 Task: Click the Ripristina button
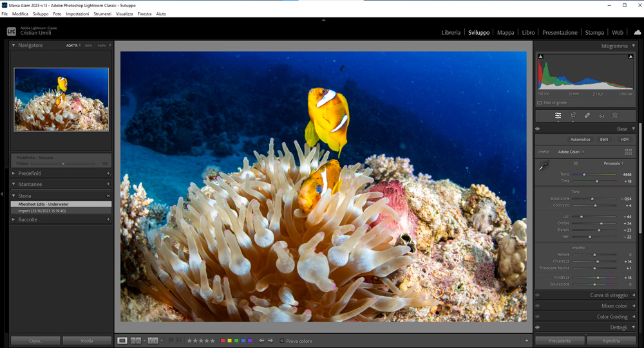(x=611, y=341)
